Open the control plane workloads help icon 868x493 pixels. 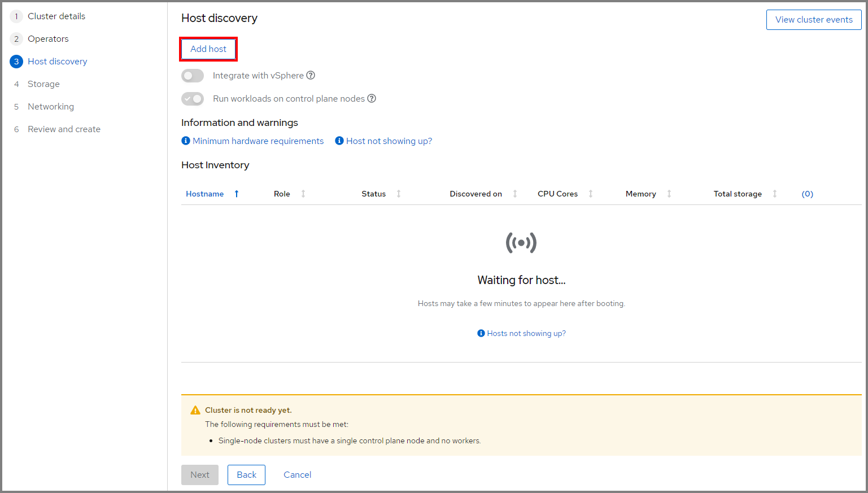372,98
